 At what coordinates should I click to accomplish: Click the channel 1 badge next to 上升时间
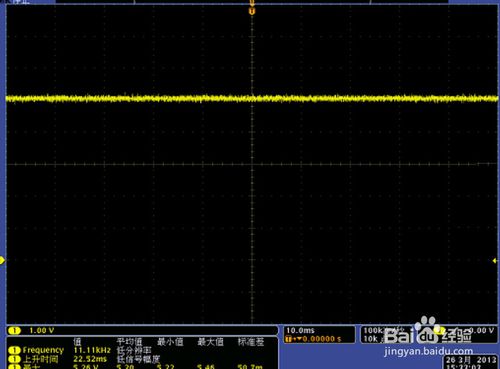coord(14,359)
